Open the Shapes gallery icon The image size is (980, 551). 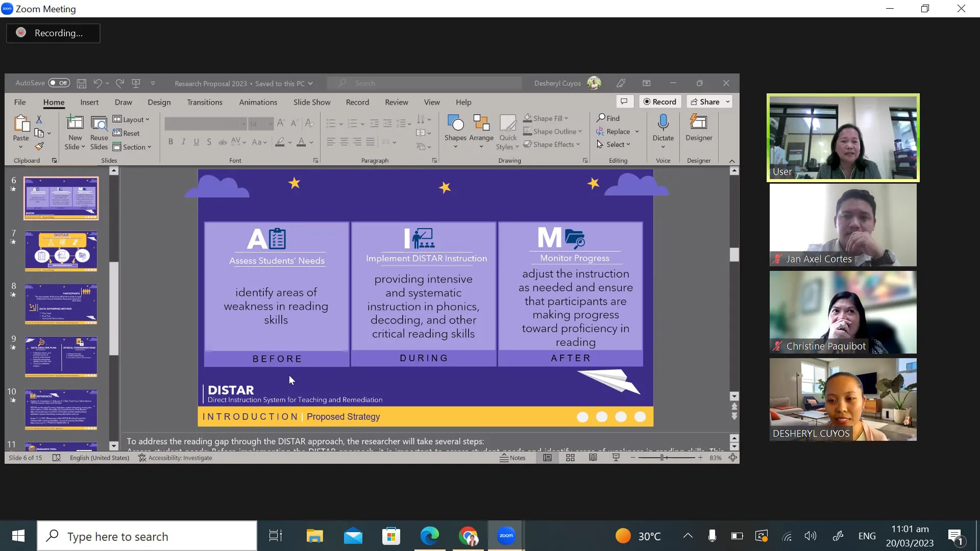coord(455,131)
